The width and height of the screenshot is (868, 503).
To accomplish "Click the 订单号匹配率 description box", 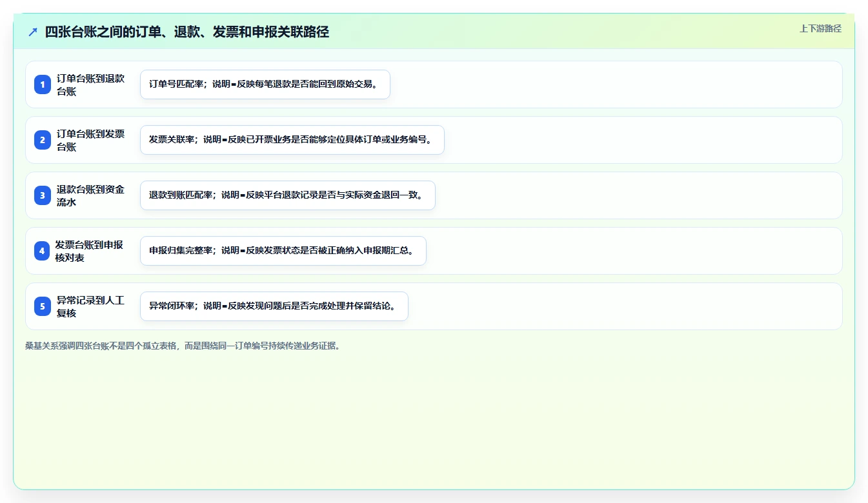I will [265, 84].
